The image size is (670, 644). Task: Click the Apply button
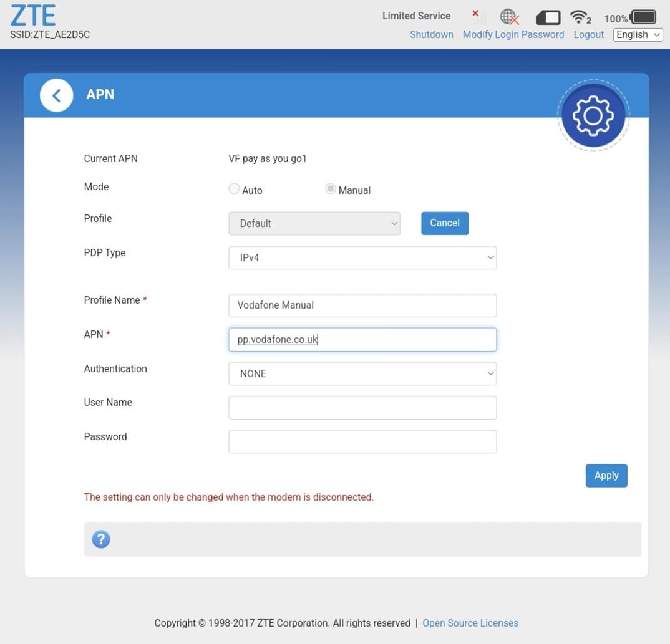pos(606,475)
